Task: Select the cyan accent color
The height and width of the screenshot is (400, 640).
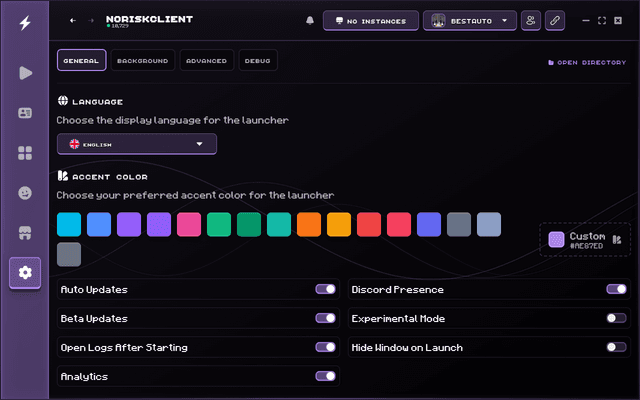Action: pyautogui.click(x=69, y=224)
